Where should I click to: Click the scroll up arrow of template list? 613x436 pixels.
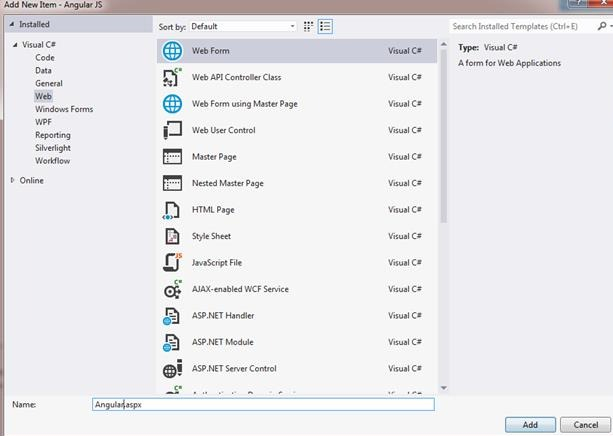pyautogui.click(x=444, y=45)
